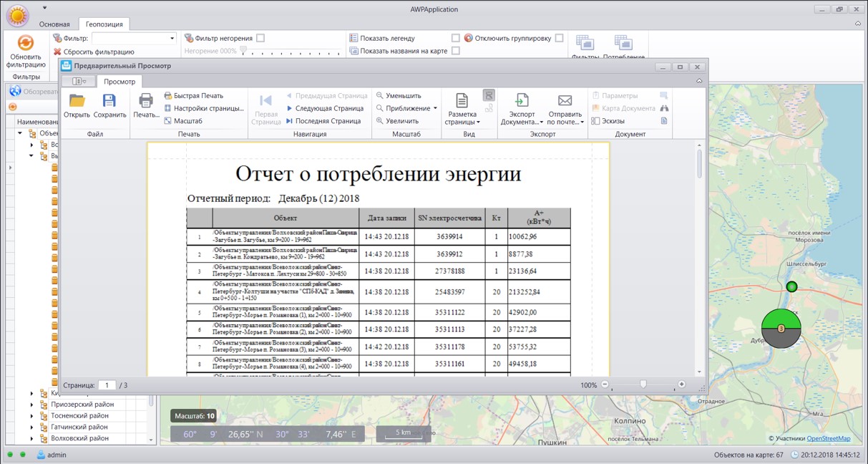The image size is (868, 464).
Task: Click the Обновить фильтрацию refresh icon
Action: pyautogui.click(x=26, y=43)
